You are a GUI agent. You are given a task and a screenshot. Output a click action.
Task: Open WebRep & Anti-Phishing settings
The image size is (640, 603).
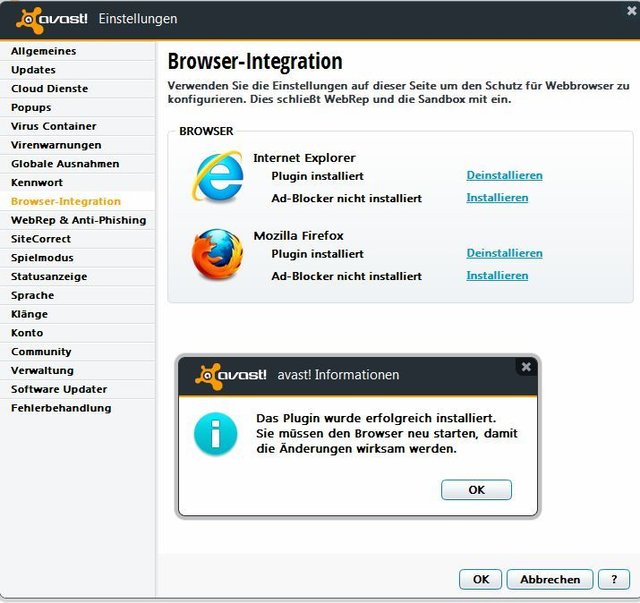click(x=78, y=220)
